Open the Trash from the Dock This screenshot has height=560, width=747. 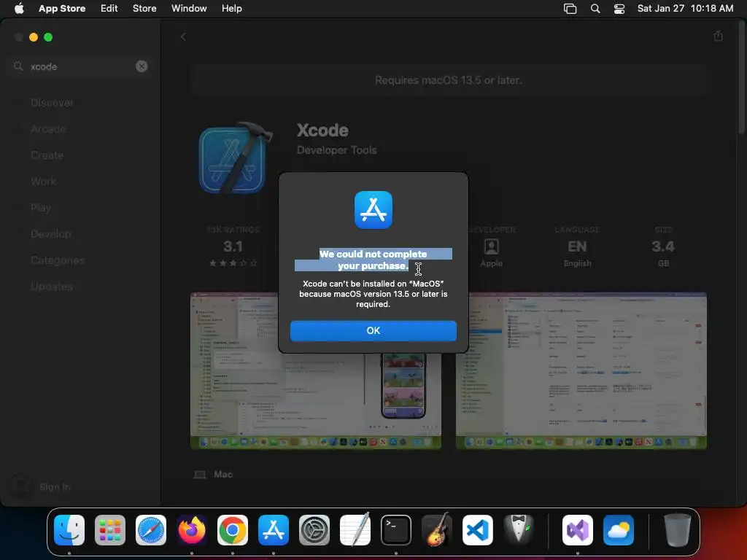[678, 529]
